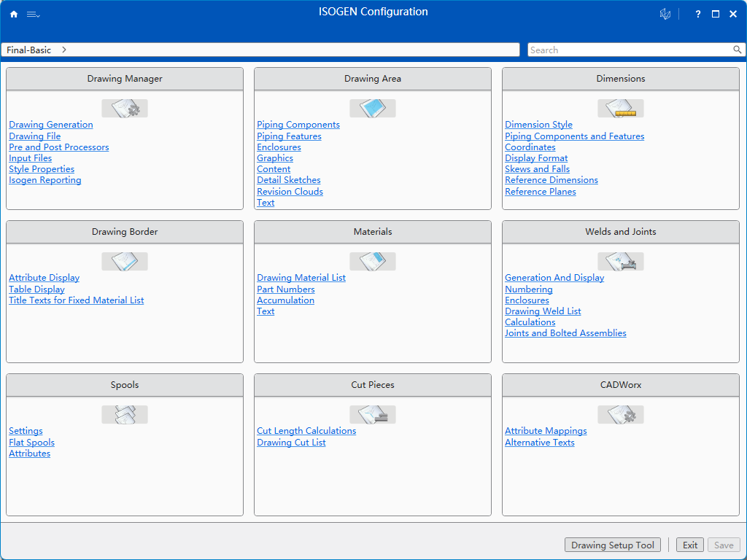Open the Drawing File link
This screenshot has width=747, height=560.
35,136
